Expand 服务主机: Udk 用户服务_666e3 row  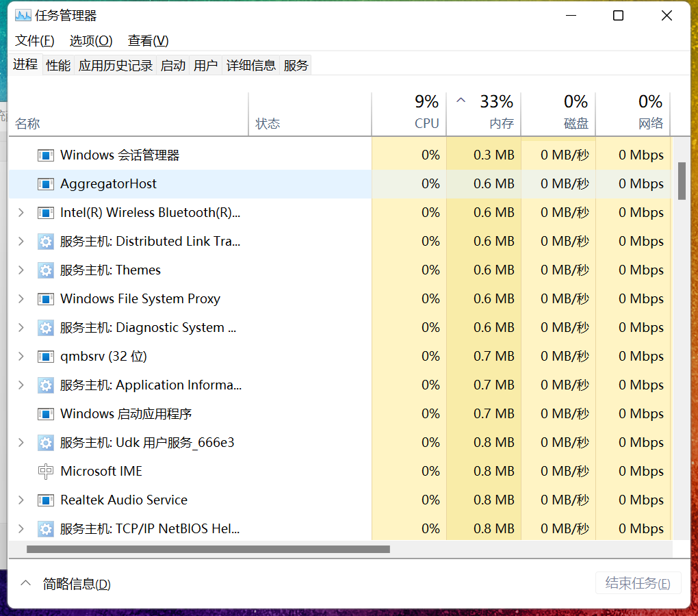[x=21, y=443]
